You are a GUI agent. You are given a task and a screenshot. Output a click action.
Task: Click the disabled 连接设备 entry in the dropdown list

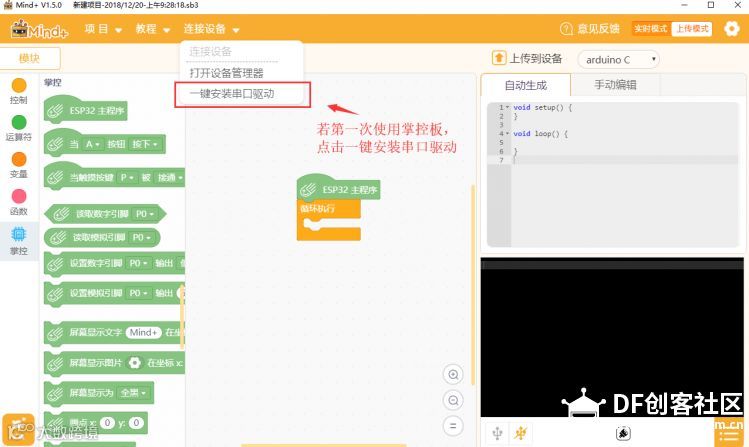[210, 52]
